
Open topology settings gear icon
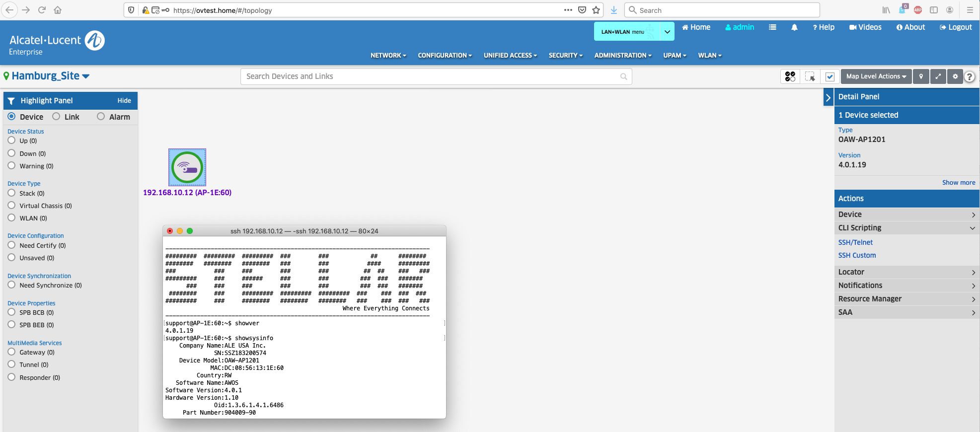(955, 76)
